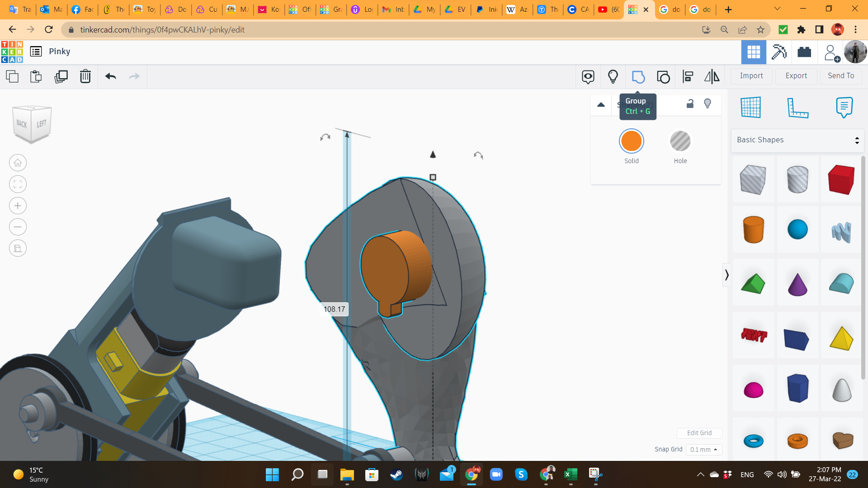868x488 pixels.
Task: Collapse the shape inspector panel
Action: coord(601,105)
